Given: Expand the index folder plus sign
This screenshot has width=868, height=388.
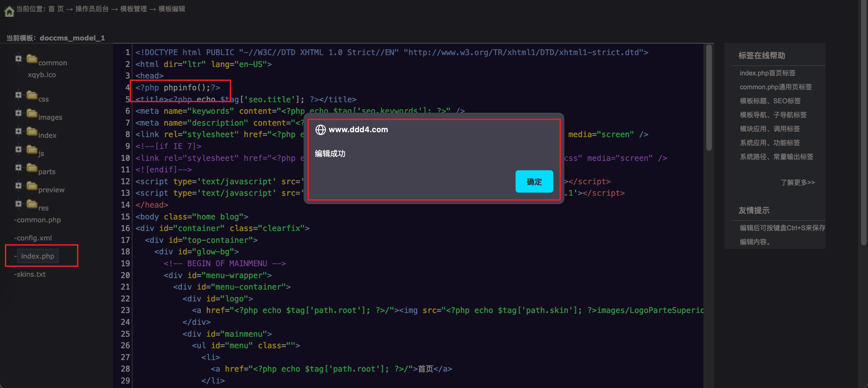Looking at the screenshot, I should (x=18, y=131).
